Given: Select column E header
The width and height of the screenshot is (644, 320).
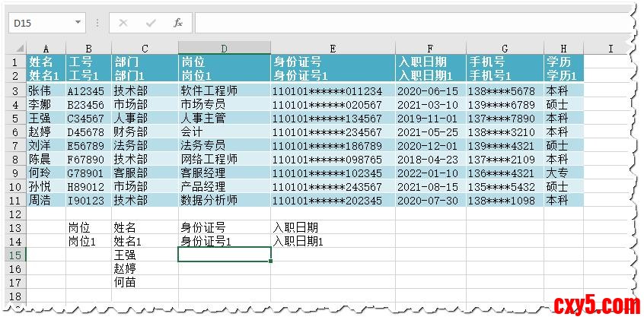Looking at the screenshot, I should tap(333, 49).
